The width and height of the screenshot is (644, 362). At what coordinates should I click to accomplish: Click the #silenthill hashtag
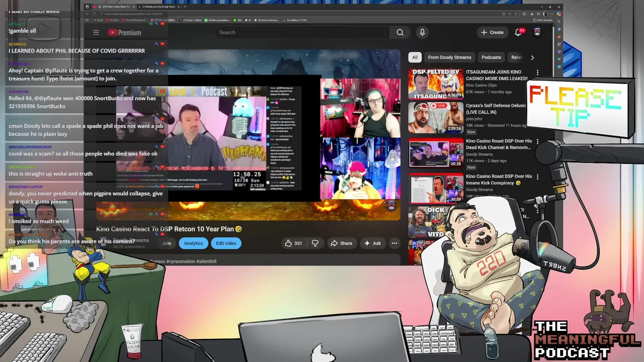pos(206,261)
